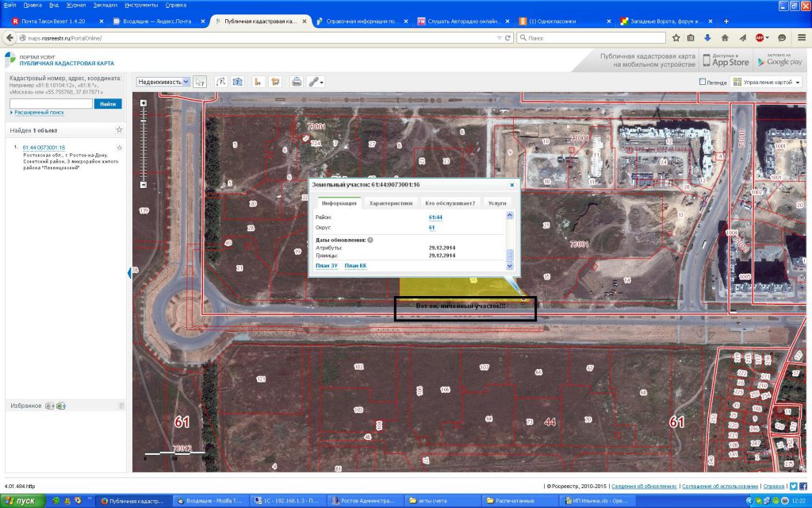The height and width of the screenshot is (508, 812).
Task: Bookmark this page with the star icon
Action: [676, 38]
